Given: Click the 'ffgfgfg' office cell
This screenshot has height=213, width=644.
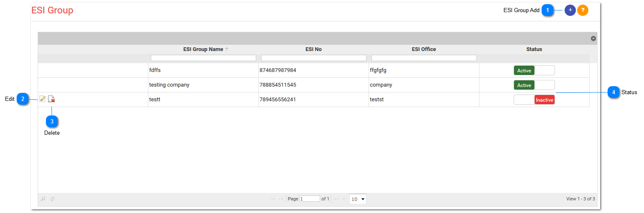Looking at the screenshot, I should point(424,70).
